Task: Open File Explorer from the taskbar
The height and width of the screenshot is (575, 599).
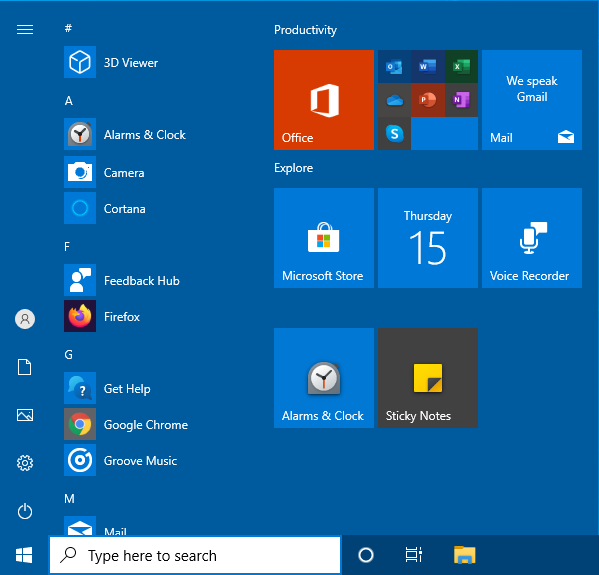Action: coord(465,555)
